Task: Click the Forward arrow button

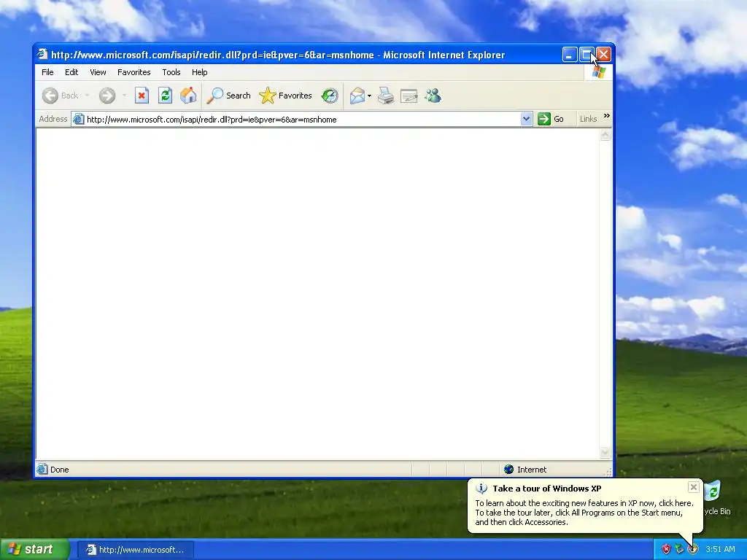Action: pyautogui.click(x=107, y=96)
